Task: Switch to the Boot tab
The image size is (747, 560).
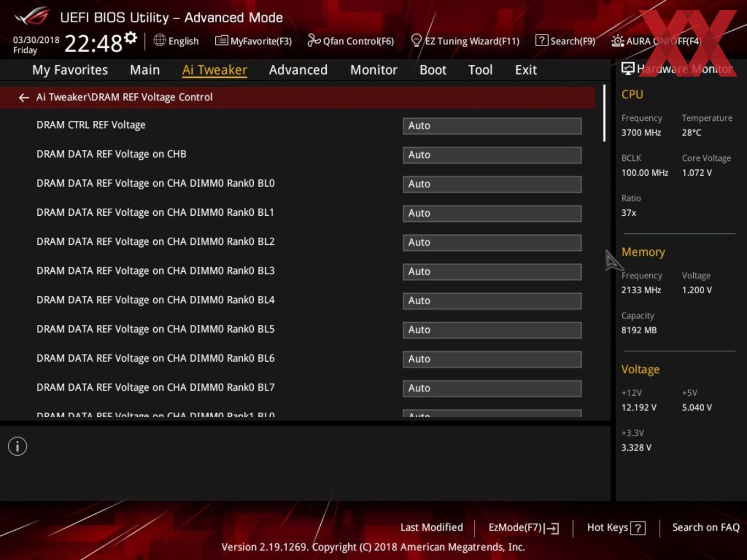Action: [x=433, y=70]
